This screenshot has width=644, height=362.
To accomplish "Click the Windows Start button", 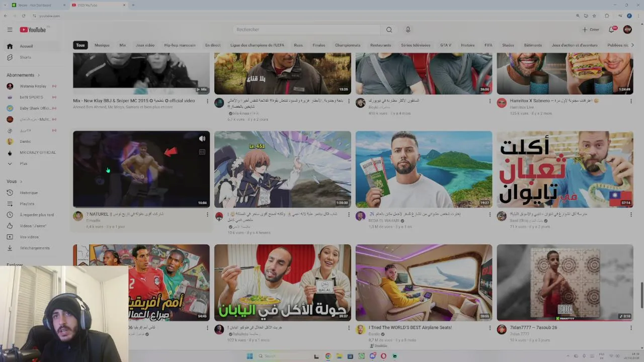I will (x=250, y=356).
